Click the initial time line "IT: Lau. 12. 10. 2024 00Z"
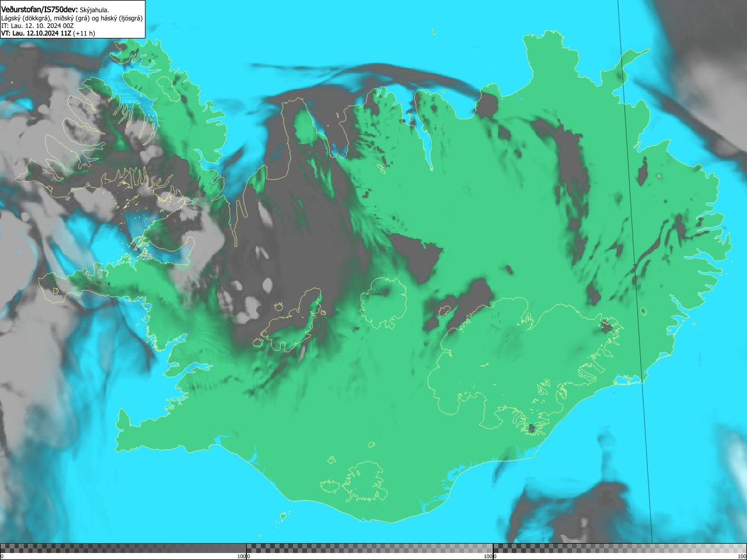The image size is (747, 560). (x=37, y=26)
